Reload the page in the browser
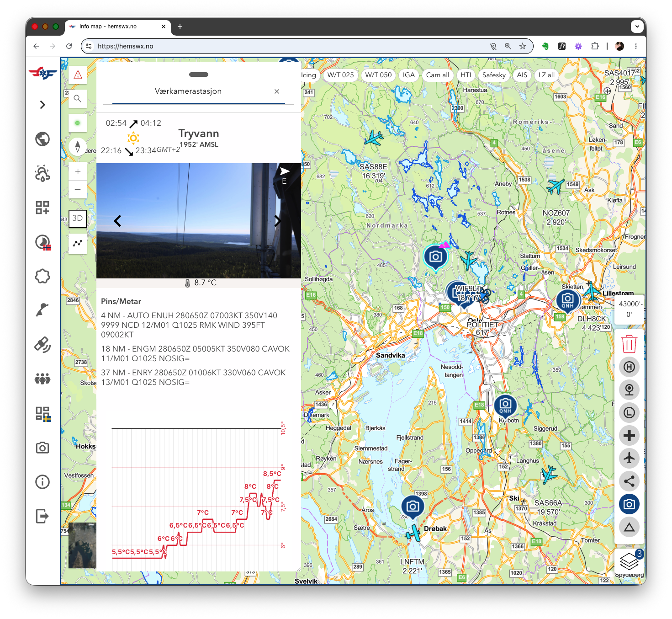The image size is (672, 619). [x=69, y=46]
